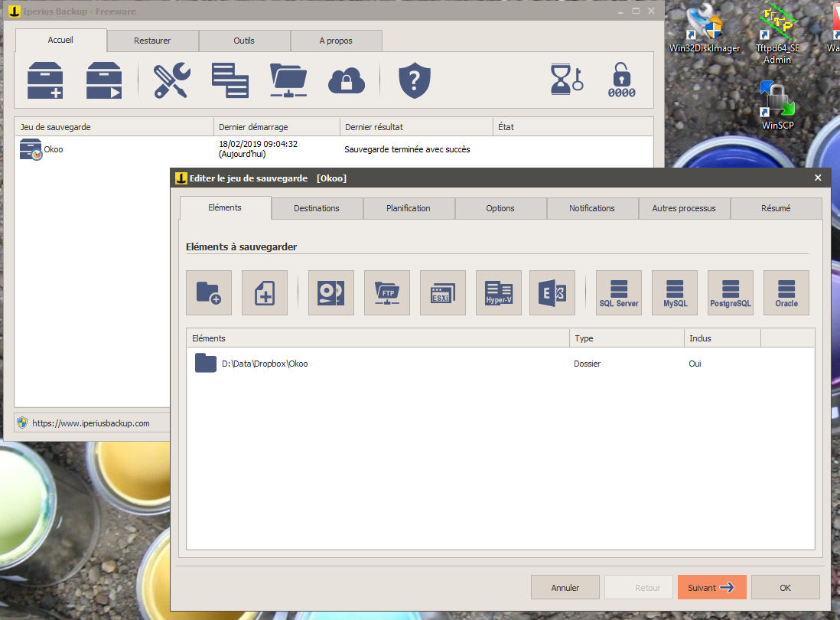Click the add file icon
The height and width of the screenshot is (620, 840).
[x=265, y=292]
